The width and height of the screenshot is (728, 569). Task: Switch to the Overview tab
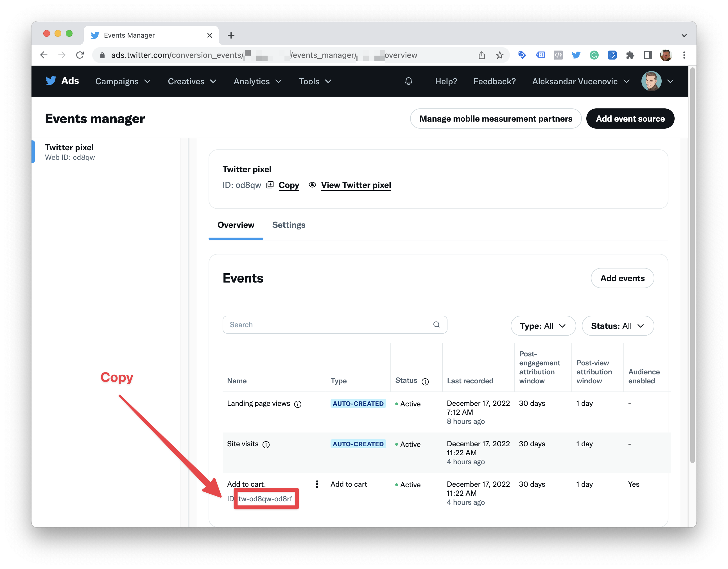pos(236,225)
